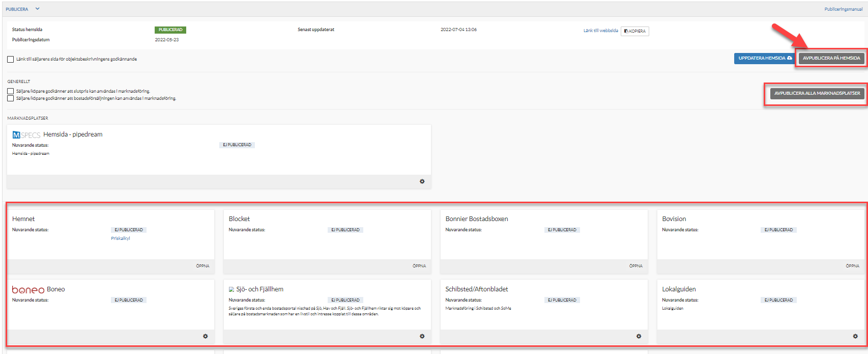
Task: Click the Bonnier Bostadsboxen title
Action: (x=477, y=219)
